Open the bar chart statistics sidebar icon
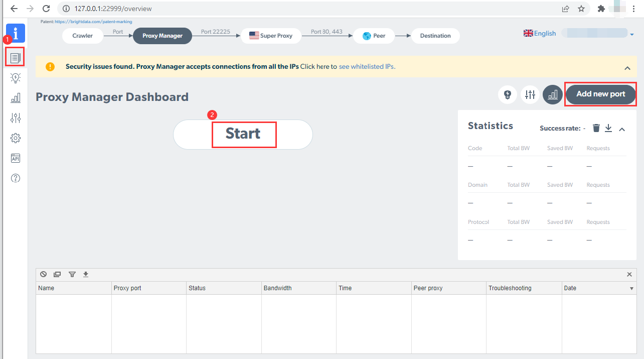This screenshot has width=644, height=359. pos(15,97)
